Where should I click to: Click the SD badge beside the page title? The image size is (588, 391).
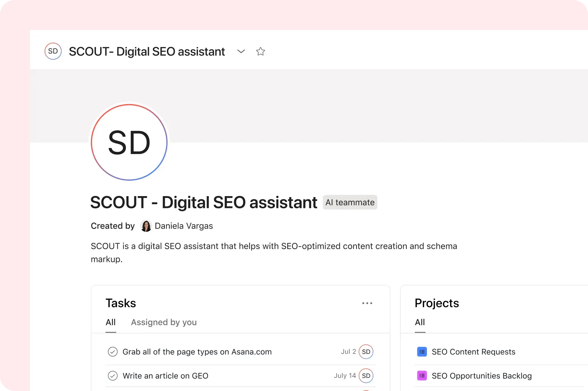click(53, 51)
